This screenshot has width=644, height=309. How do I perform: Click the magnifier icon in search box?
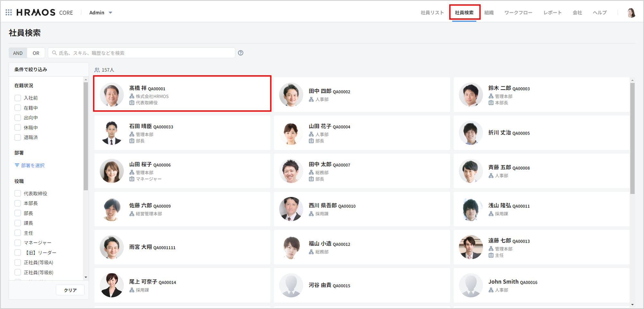(54, 53)
